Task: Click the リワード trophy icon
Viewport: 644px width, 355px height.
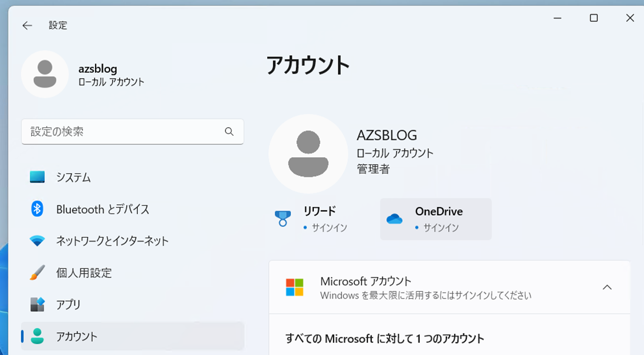Action: (x=282, y=217)
